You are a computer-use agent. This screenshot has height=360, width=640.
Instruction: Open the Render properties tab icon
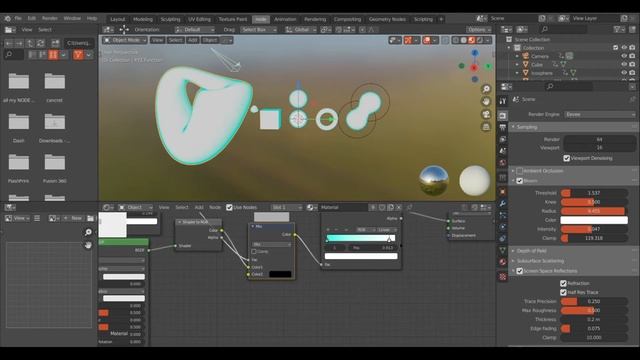point(503,116)
